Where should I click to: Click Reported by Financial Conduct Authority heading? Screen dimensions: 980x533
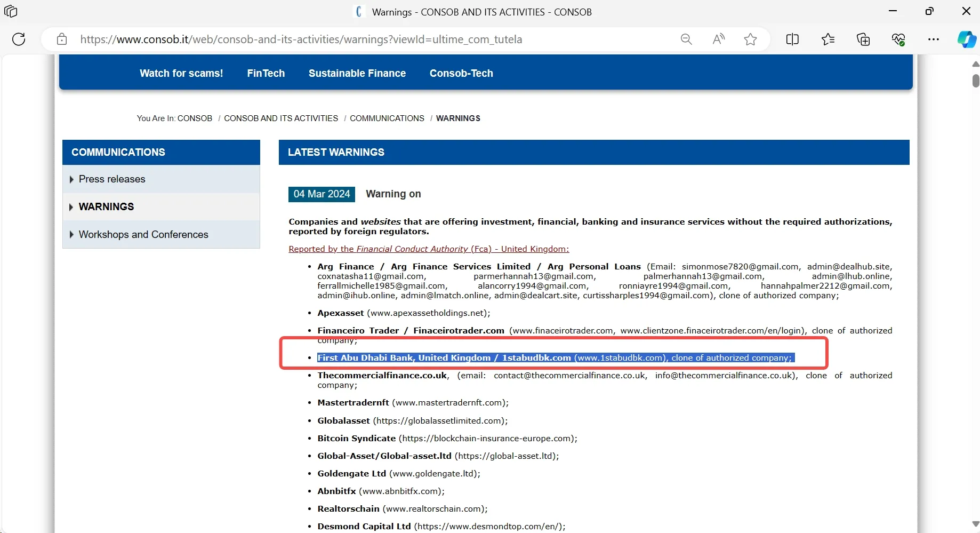(429, 249)
